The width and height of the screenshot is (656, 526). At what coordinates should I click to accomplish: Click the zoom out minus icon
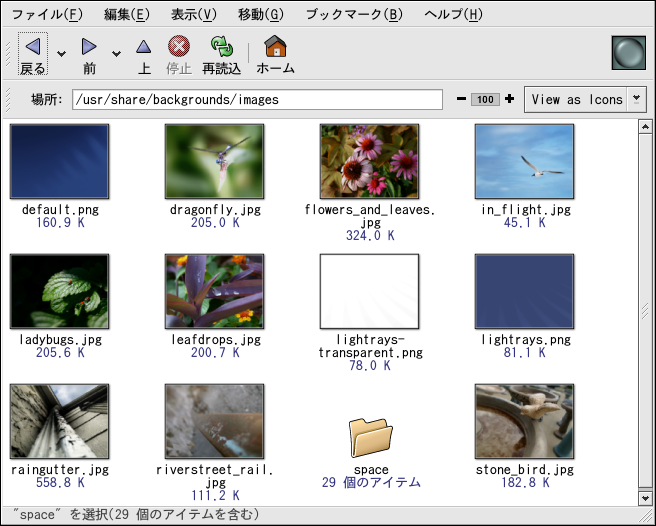point(461,99)
